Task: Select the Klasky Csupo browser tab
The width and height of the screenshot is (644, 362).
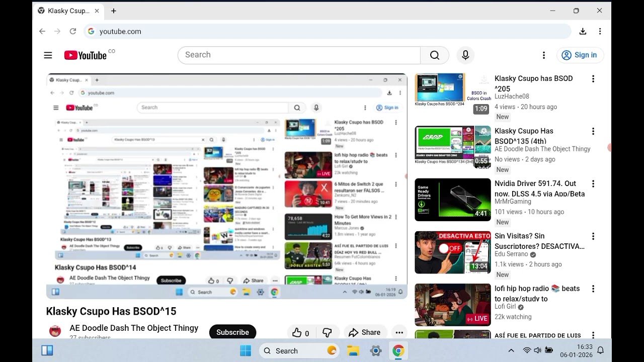Action: [x=69, y=11]
